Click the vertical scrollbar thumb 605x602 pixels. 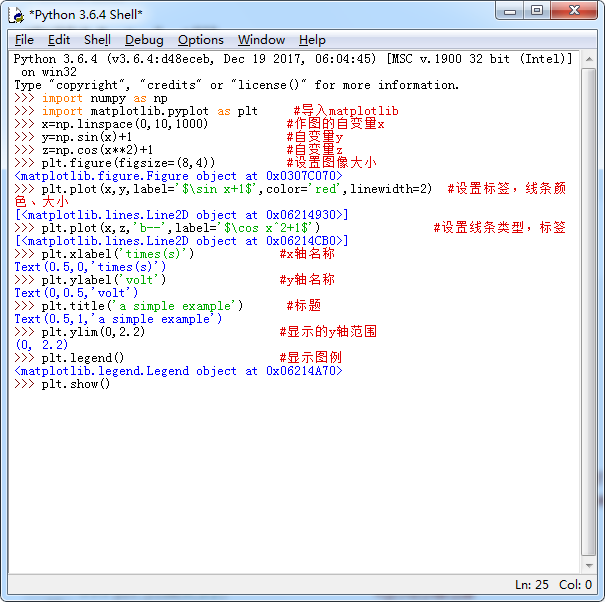pyautogui.click(x=589, y=312)
